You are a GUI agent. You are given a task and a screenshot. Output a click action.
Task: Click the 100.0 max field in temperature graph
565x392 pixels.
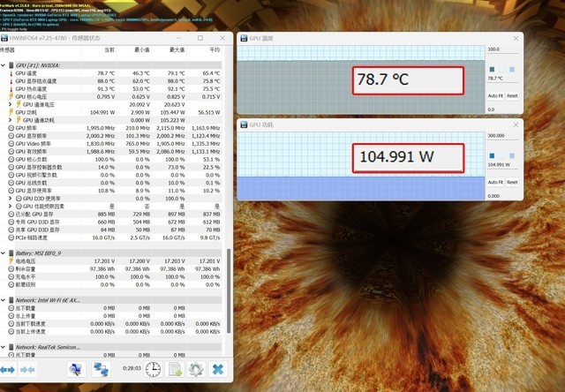point(503,49)
